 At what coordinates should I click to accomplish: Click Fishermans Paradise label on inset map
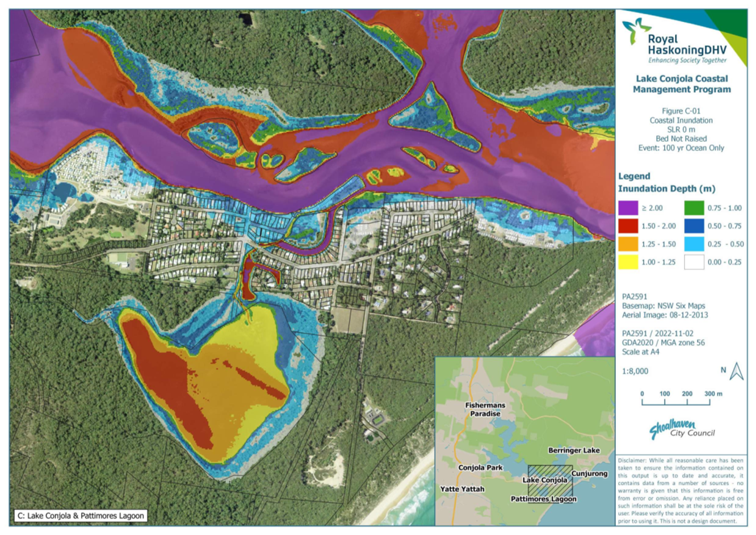[x=485, y=409]
